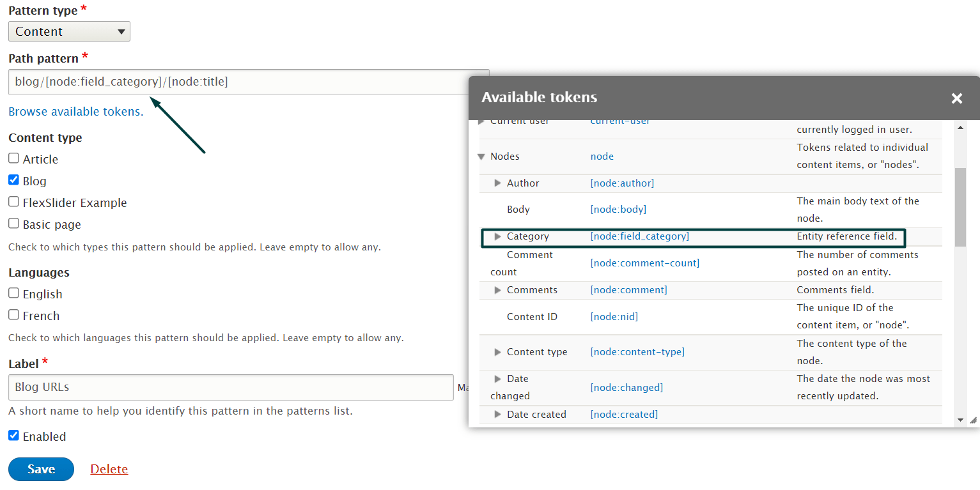Viewport: 980px width, 490px height.
Task: Focus the Label text field
Action: pos(230,387)
